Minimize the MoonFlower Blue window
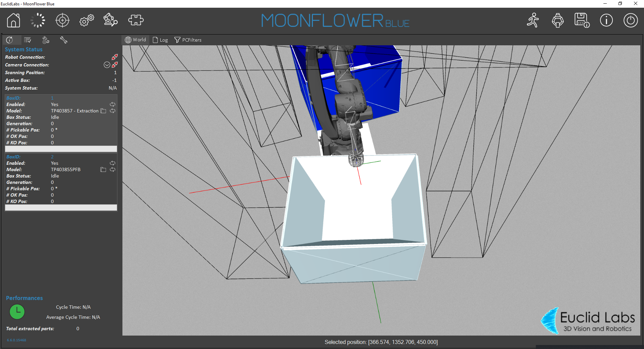The image size is (644, 349). tap(605, 4)
